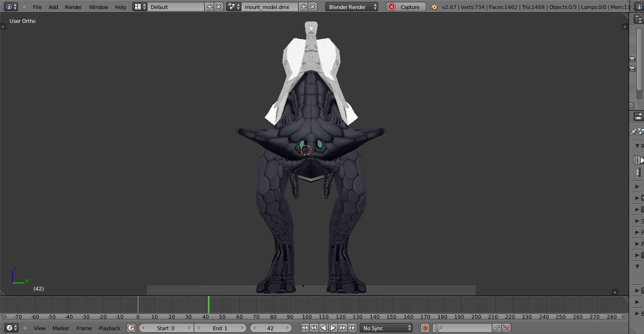Viewport: 644px width, 334px height.
Task: Show the 3D view header plus icon
Action: click(615, 292)
